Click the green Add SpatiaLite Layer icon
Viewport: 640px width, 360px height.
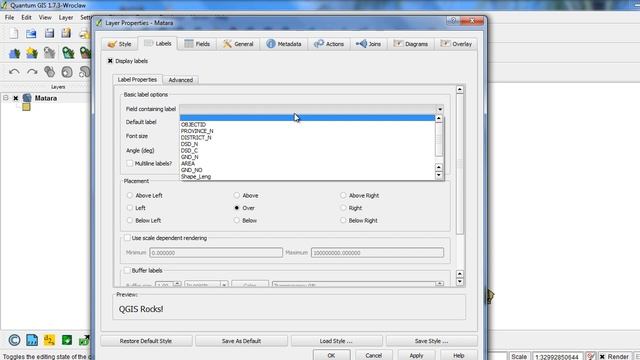pos(68,53)
